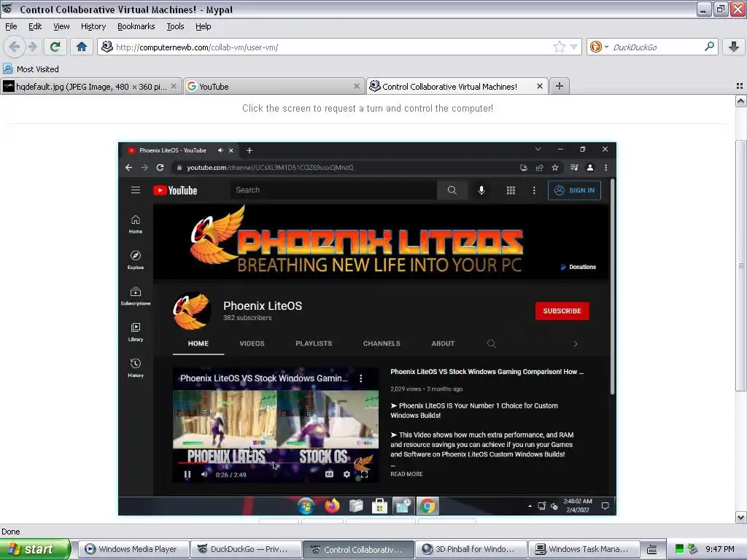This screenshot has width=747, height=560.
Task: Click YouTube search magnifier button
Action: (x=452, y=190)
